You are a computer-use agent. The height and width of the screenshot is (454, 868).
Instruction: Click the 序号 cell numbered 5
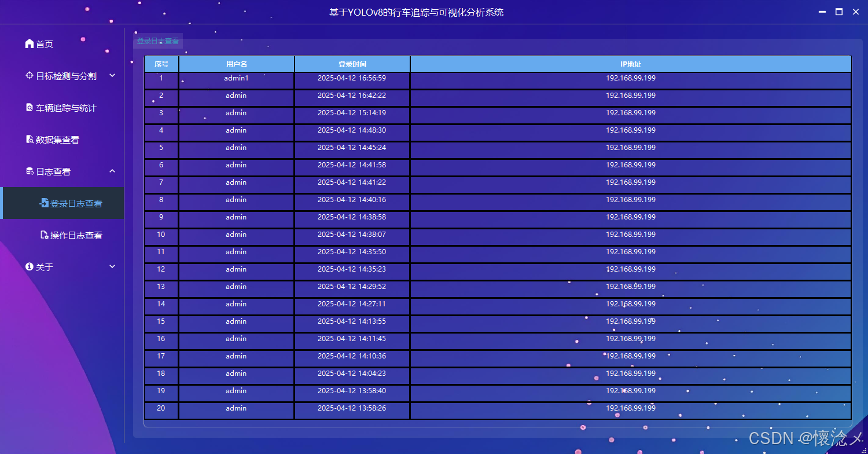point(161,150)
